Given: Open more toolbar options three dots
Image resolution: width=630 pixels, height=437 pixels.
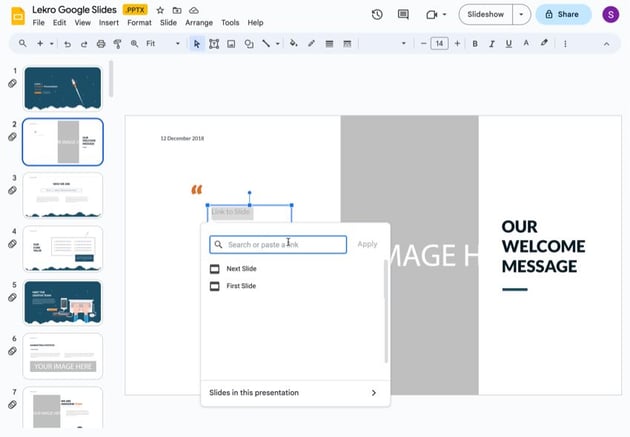Looking at the screenshot, I should [x=565, y=44].
